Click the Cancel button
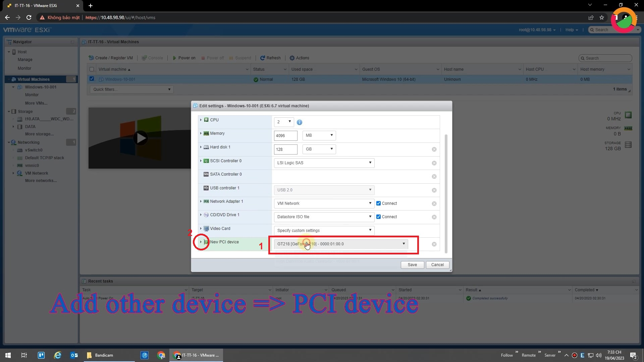Screen dimensions: 644x362 pos(437,264)
